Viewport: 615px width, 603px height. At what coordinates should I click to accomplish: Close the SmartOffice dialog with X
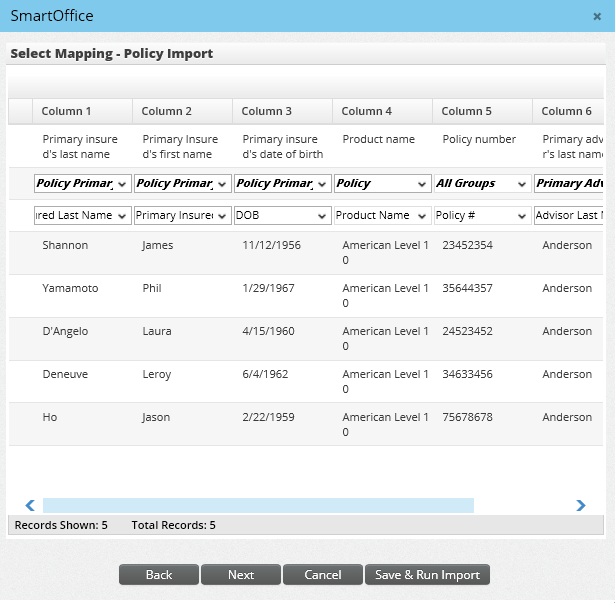(597, 16)
